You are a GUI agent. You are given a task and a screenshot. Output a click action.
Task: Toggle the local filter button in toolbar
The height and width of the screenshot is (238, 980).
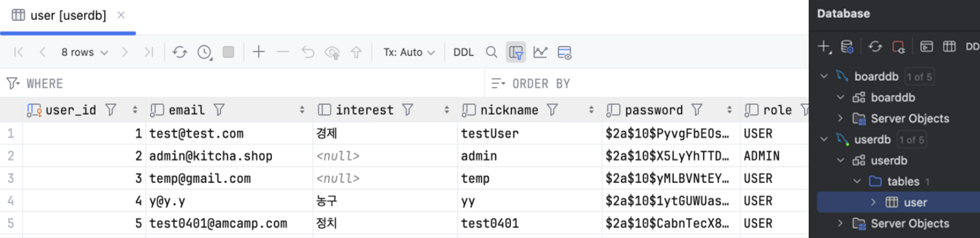(516, 52)
